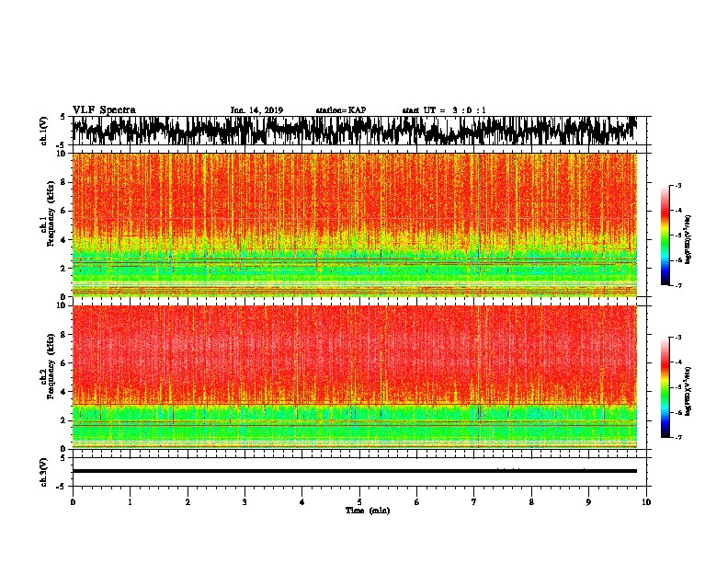Click the ch.1 color bar log(PSD) unit label
This screenshot has height=563, width=728.
pyautogui.click(x=688, y=240)
